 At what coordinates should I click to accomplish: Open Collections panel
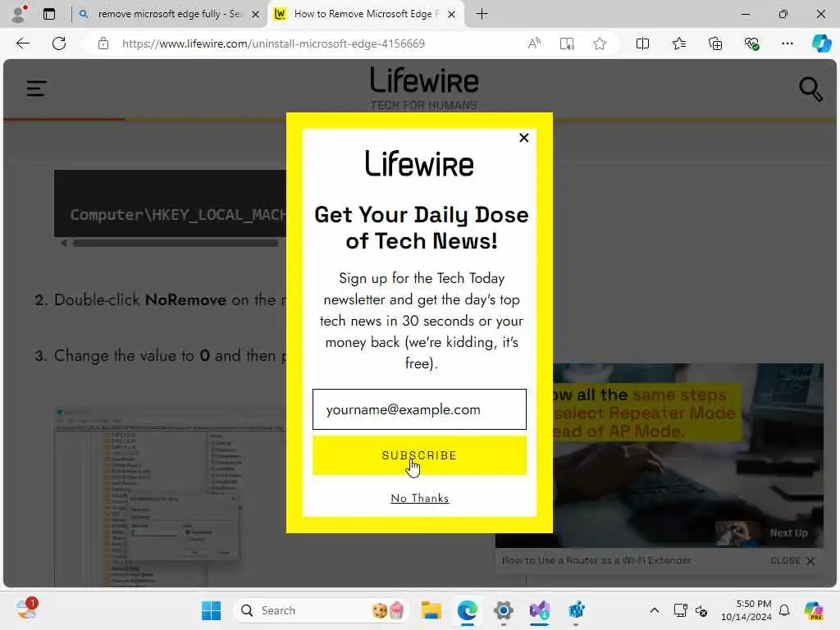pyautogui.click(x=715, y=43)
